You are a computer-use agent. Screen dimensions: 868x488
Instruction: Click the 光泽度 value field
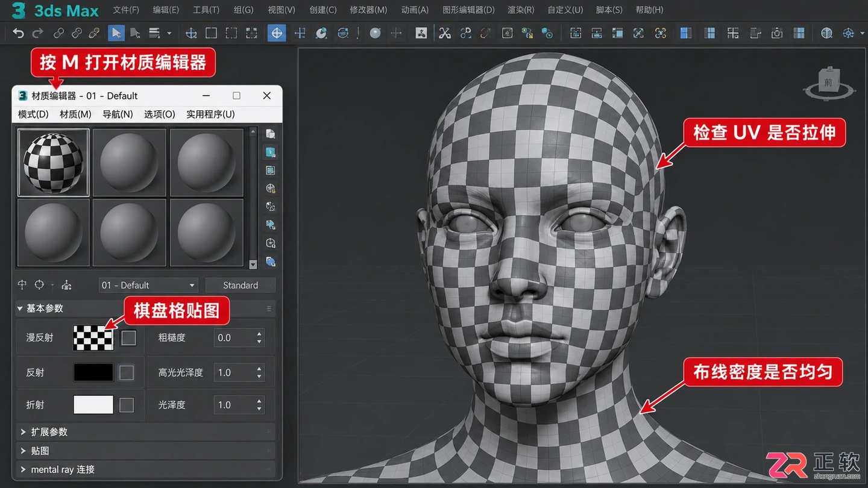234,405
